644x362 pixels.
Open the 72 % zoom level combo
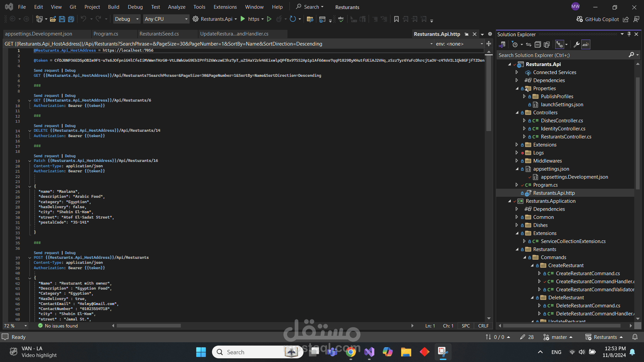coord(15,326)
